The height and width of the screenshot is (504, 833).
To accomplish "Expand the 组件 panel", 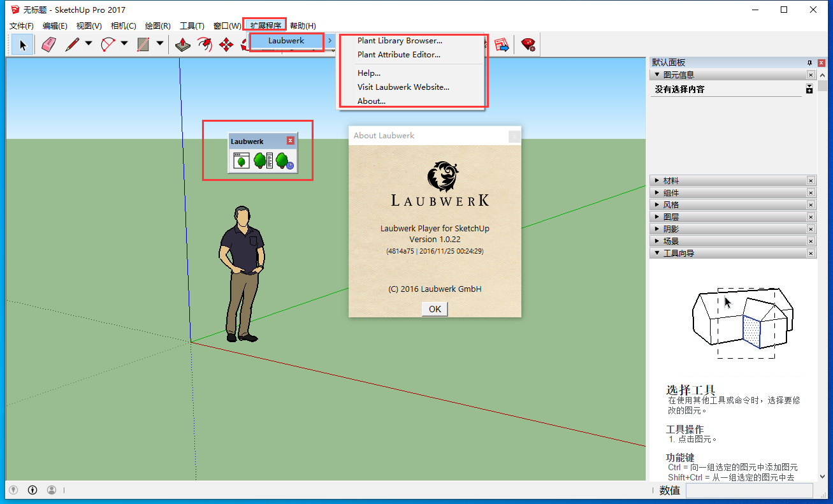I will (657, 193).
